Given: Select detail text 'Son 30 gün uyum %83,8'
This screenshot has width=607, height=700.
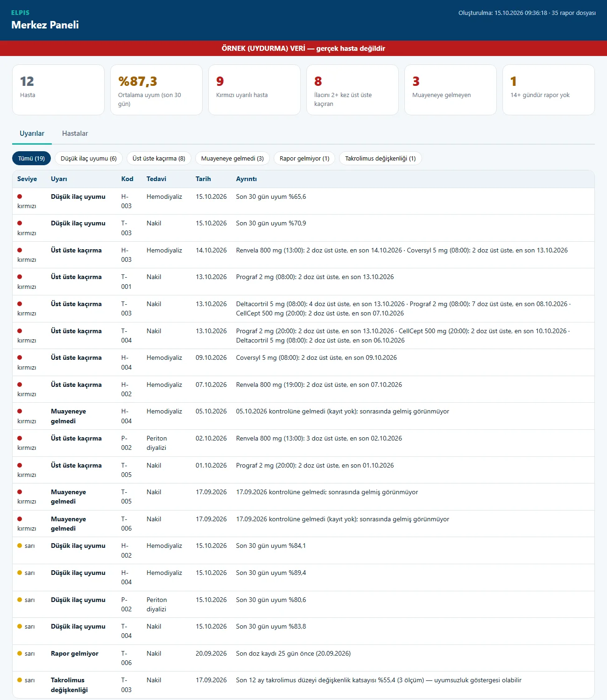Looking at the screenshot, I should pos(271,627).
